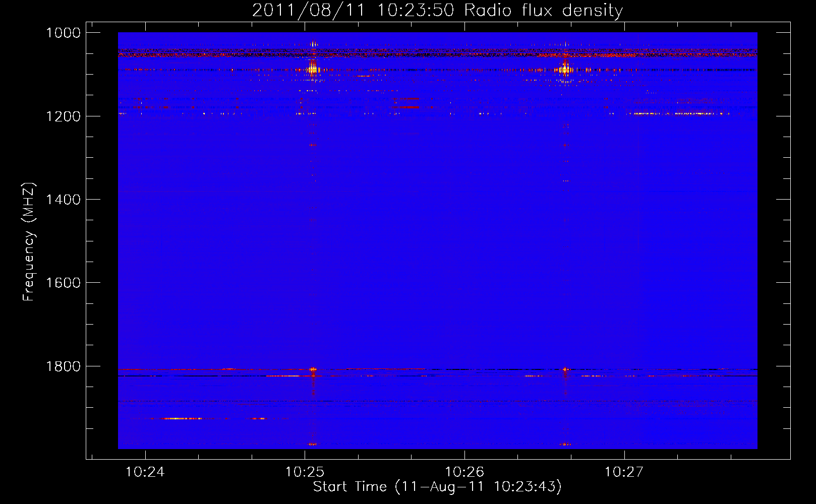
Task: Click the yellow streak near 1925 MHz at 10:24
Action: [182, 418]
